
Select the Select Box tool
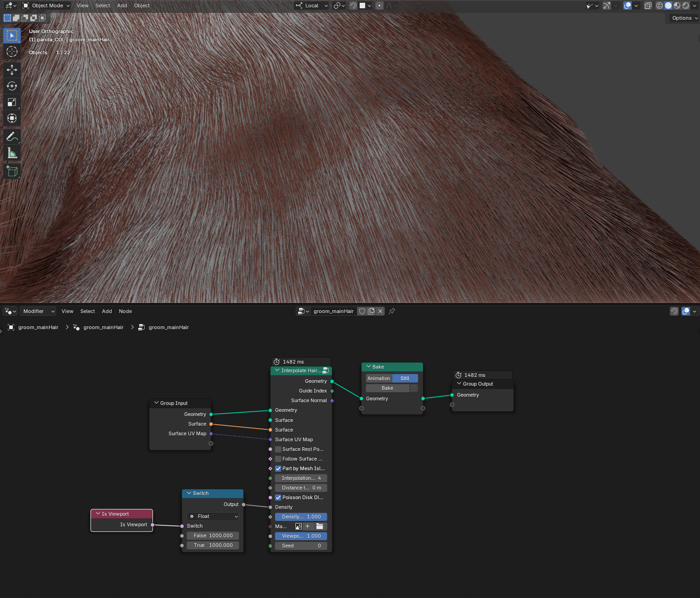pyautogui.click(x=12, y=35)
